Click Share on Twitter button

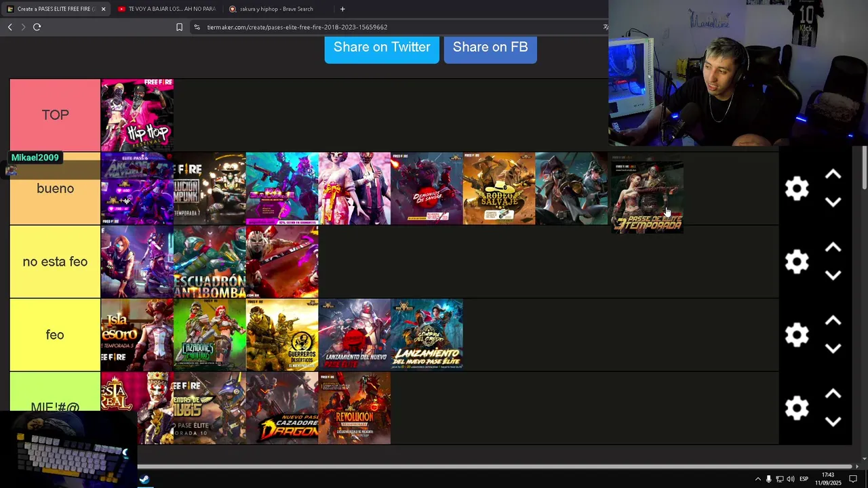point(382,47)
